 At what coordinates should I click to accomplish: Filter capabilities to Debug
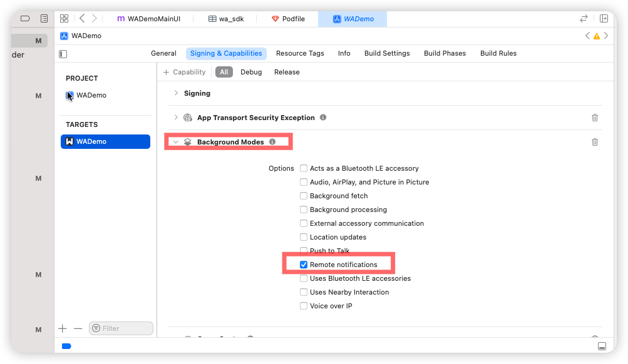pos(251,72)
